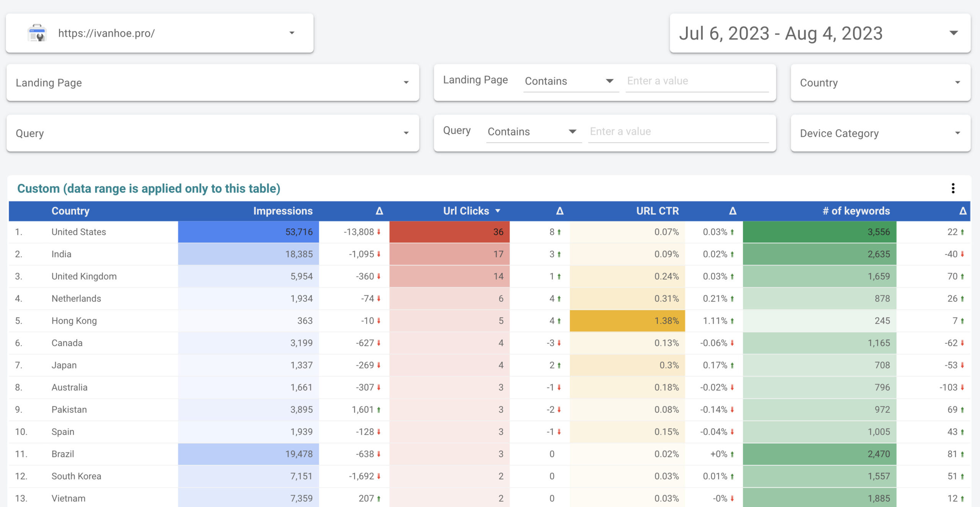Viewport: 980px width, 507px height.
Task: Click the Search Console icon beside site URL
Action: (x=37, y=33)
